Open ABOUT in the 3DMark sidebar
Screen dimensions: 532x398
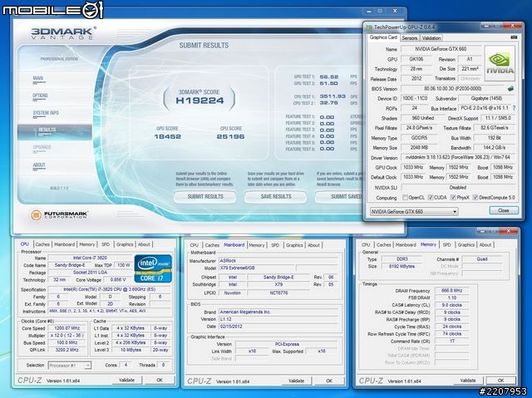click(x=39, y=165)
